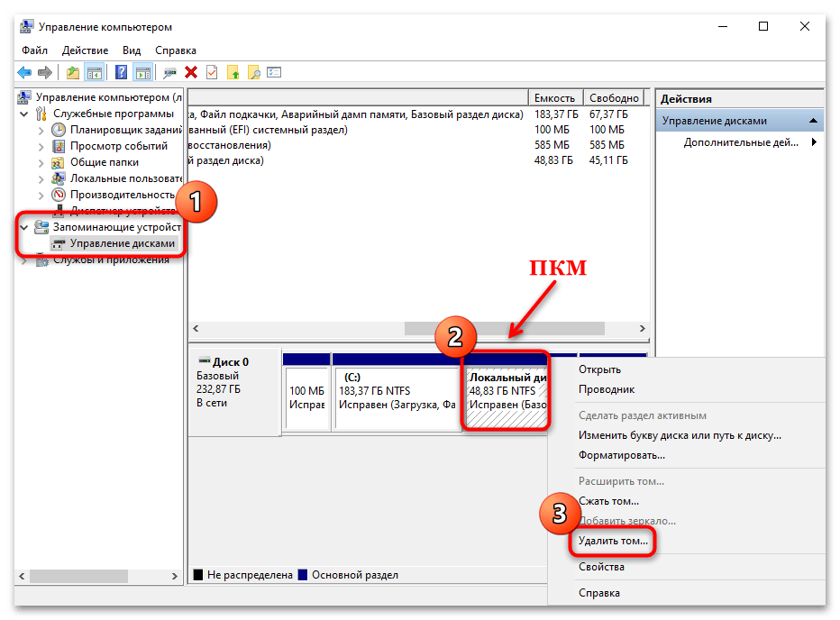The width and height of the screenshot is (840, 620).
Task: Open the Вид menu
Action: pos(132,50)
